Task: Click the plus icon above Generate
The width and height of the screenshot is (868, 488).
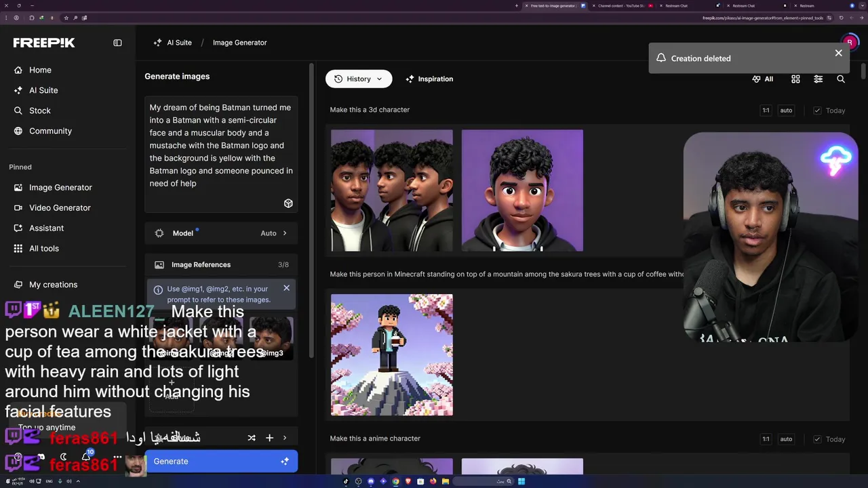Action: (x=269, y=438)
